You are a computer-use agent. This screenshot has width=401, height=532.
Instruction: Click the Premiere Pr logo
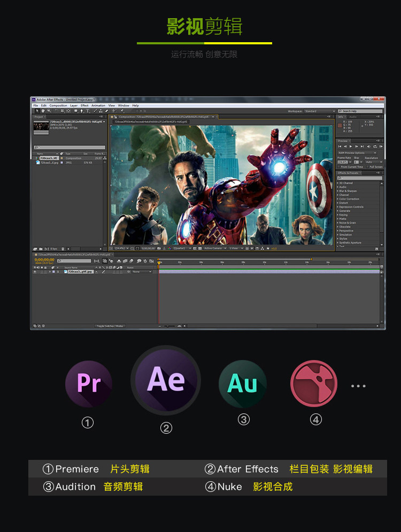[88, 384]
